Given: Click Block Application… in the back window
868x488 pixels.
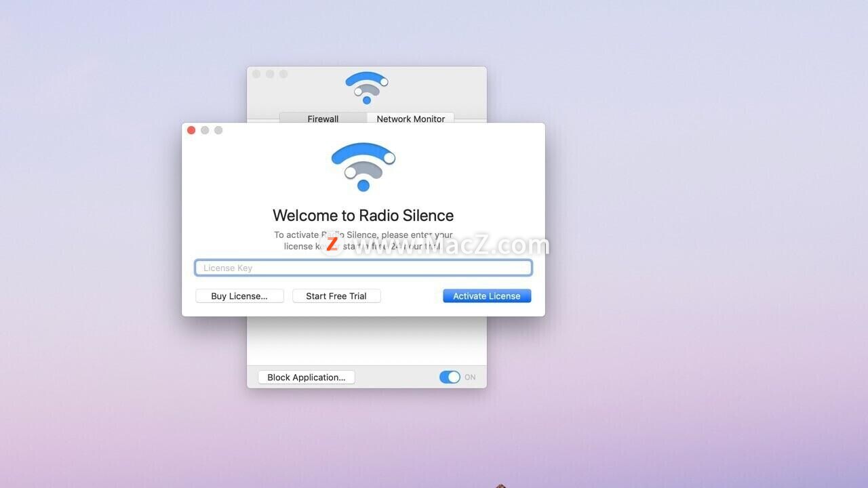Looking at the screenshot, I should pyautogui.click(x=307, y=378).
